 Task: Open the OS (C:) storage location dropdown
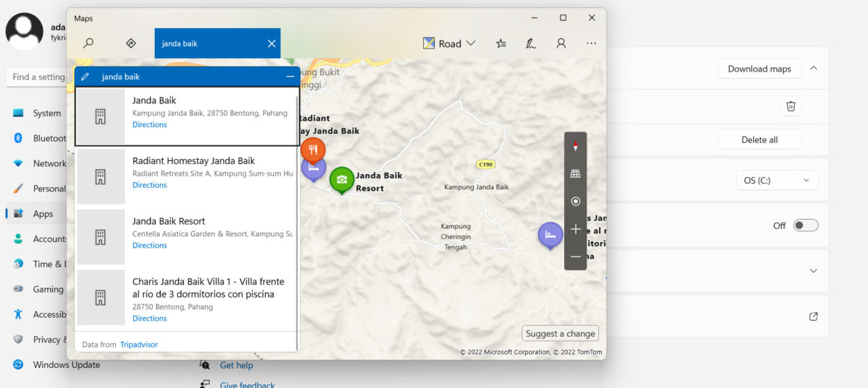click(776, 180)
